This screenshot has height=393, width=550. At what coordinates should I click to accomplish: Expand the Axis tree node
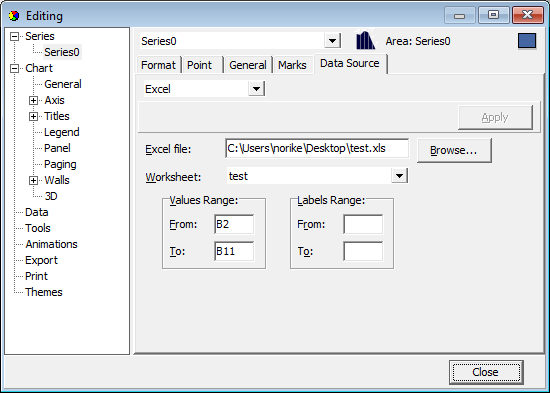[33, 100]
